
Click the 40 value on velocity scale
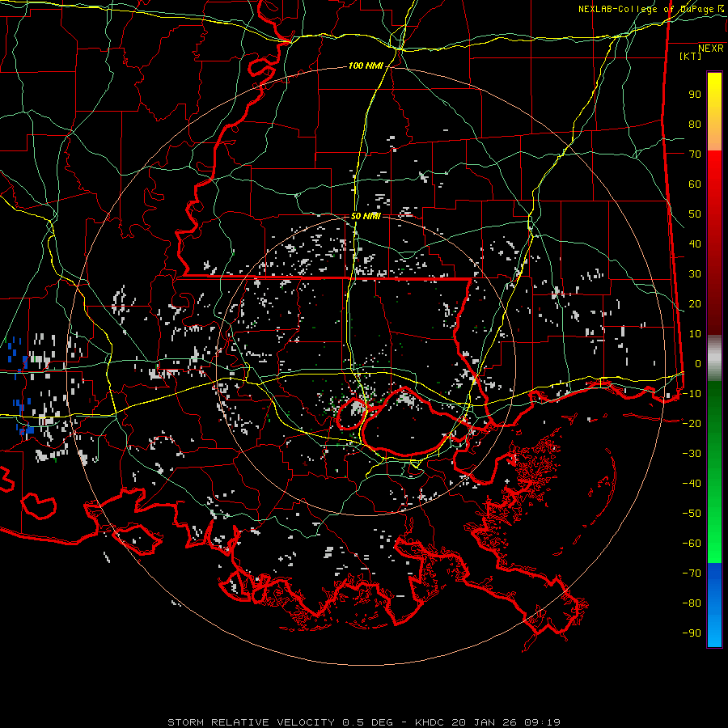tap(695, 243)
